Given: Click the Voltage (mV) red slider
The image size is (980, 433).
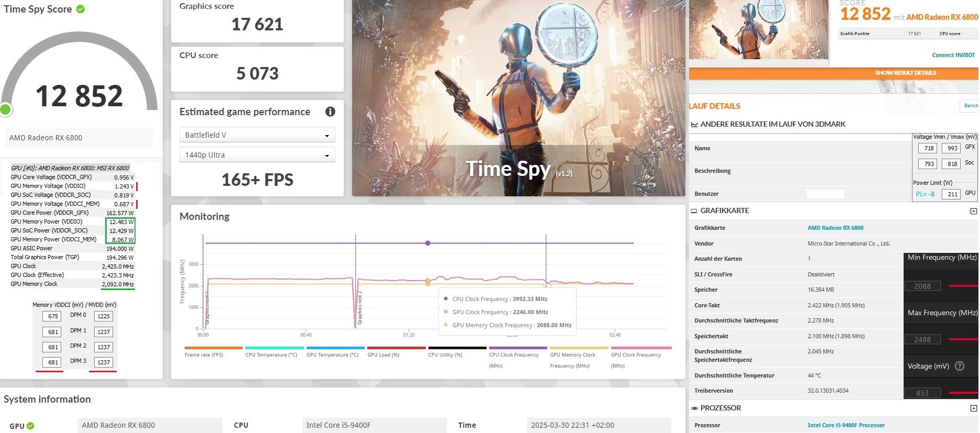Looking at the screenshot, I should point(963,393).
